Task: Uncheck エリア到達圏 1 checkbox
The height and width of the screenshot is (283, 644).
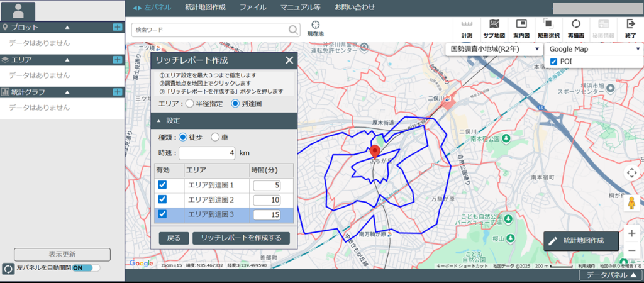Action: pos(163,185)
